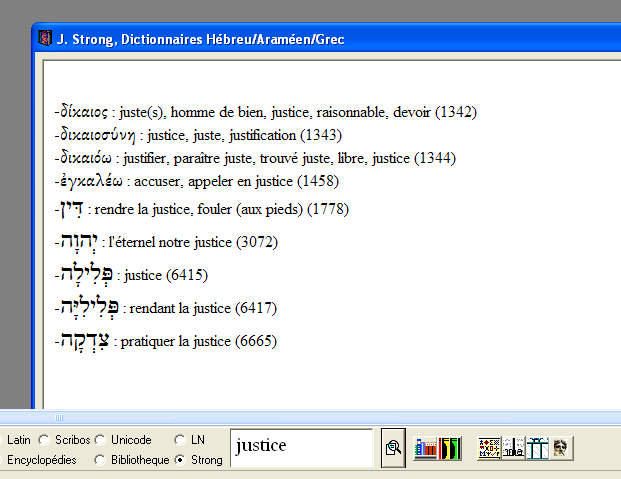This screenshot has height=479, width=621.
Task: Select the Strong radio button
Action: tap(179, 460)
